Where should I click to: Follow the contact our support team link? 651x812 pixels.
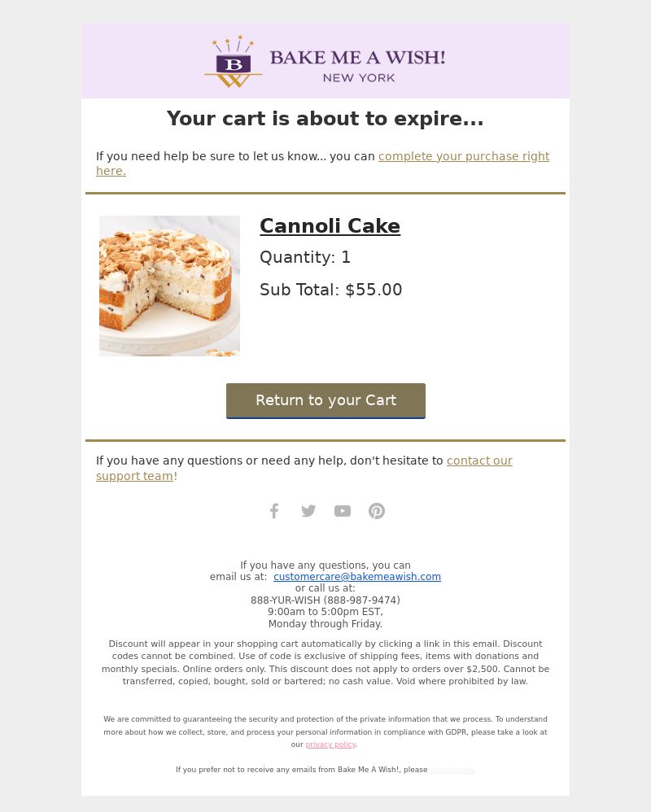(304, 468)
